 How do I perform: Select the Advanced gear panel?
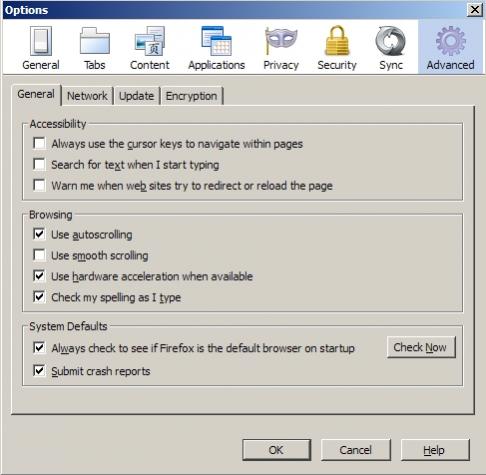450,47
